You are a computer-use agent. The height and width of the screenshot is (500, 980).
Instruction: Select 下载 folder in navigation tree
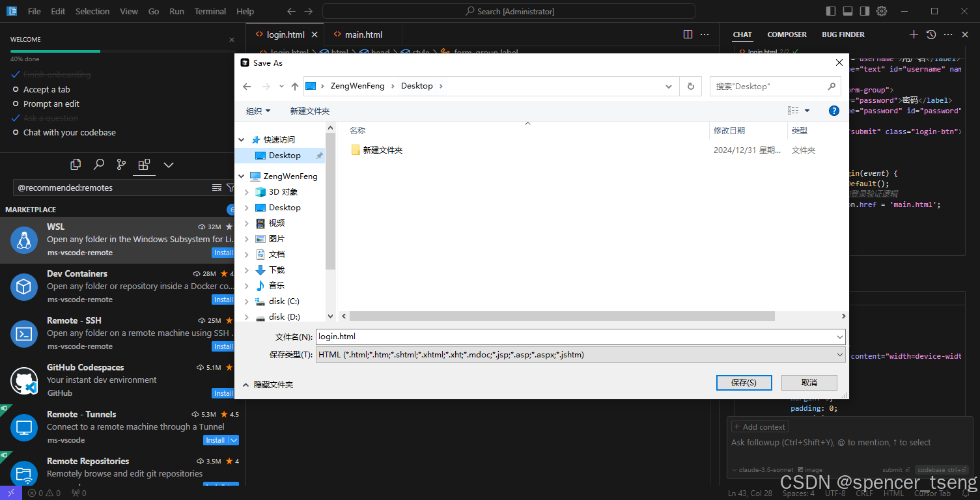click(277, 270)
